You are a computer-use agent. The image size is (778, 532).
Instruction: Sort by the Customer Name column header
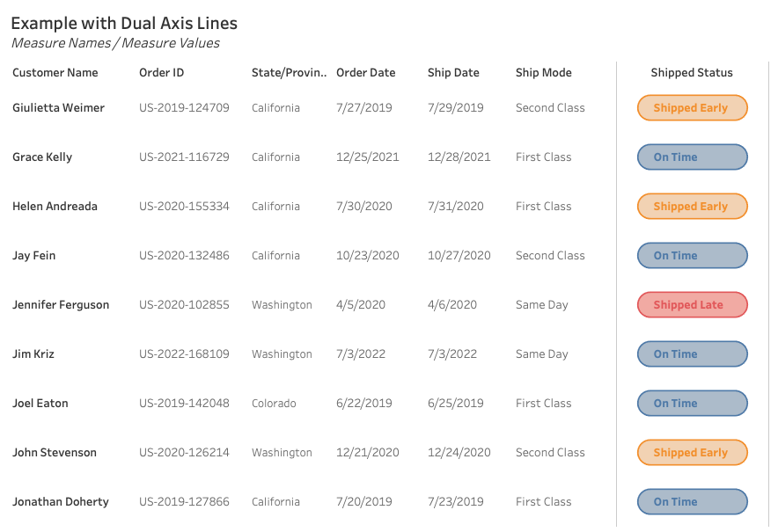click(x=55, y=73)
